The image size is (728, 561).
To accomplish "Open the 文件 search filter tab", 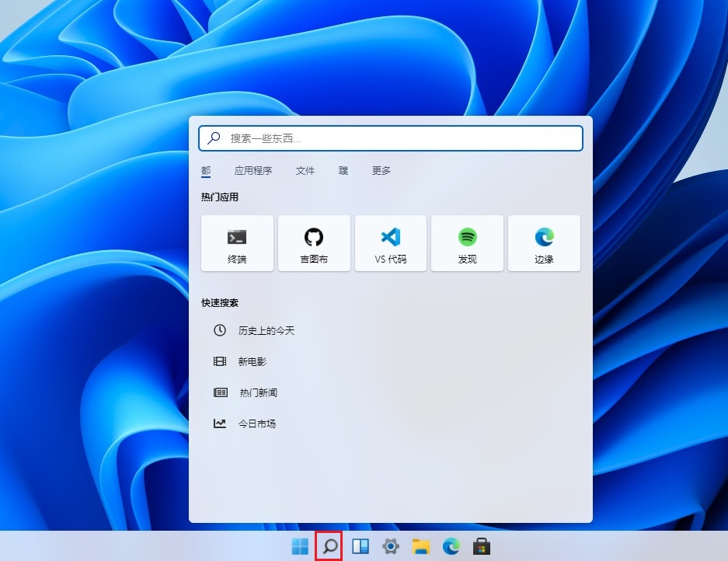I will click(x=305, y=170).
